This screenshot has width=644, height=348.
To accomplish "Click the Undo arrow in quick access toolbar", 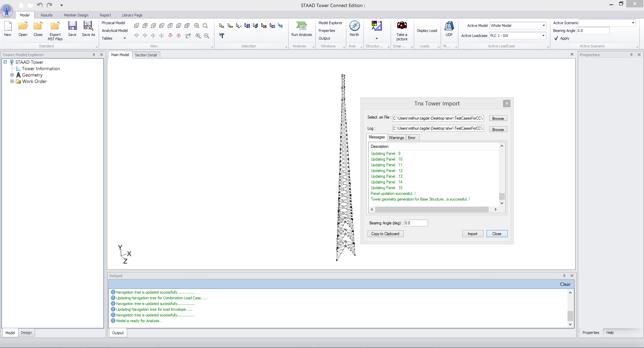I will coord(40,5).
